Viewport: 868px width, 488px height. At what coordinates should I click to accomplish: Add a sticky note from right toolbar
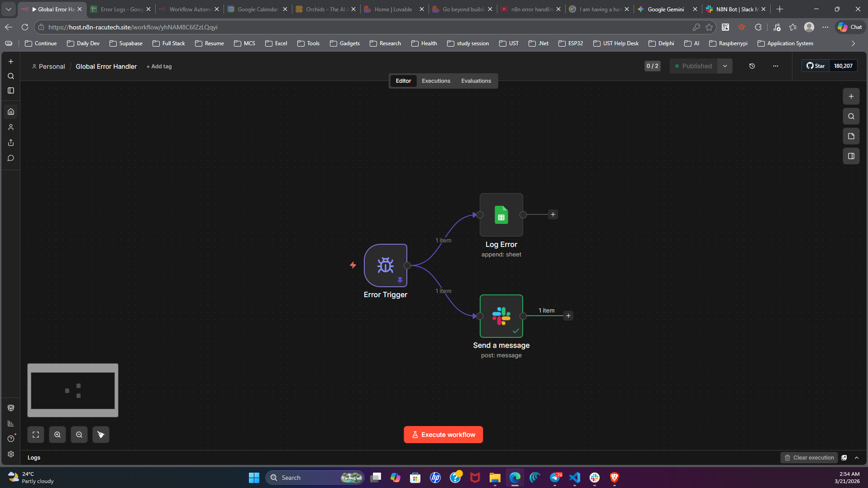[851, 136]
